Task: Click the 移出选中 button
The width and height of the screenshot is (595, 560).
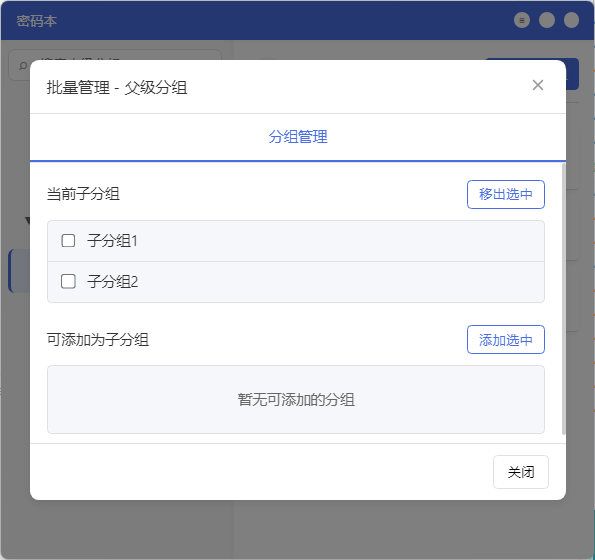Action: (506, 194)
